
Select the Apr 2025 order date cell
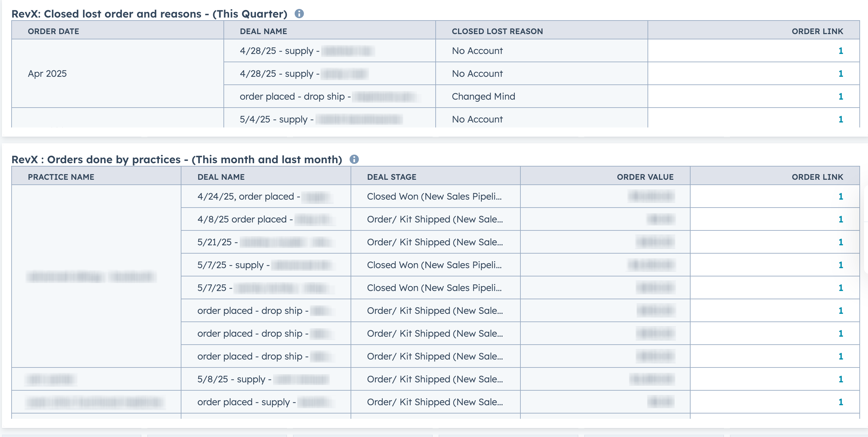click(118, 73)
